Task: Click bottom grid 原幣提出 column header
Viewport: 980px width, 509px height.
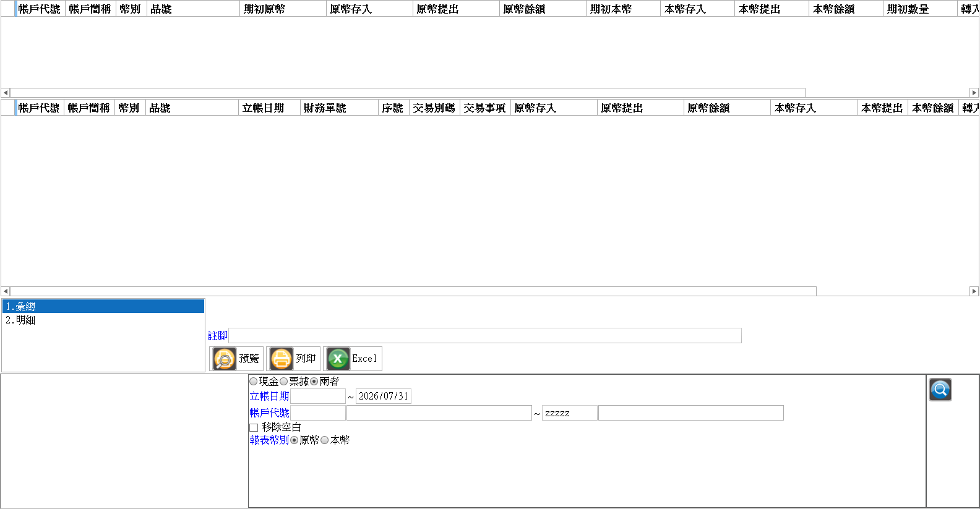Action: click(640, 108)
